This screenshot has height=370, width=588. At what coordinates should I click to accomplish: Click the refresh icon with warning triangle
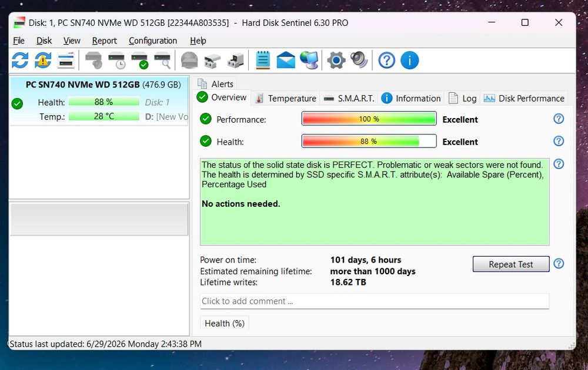(x=43, y=60)
